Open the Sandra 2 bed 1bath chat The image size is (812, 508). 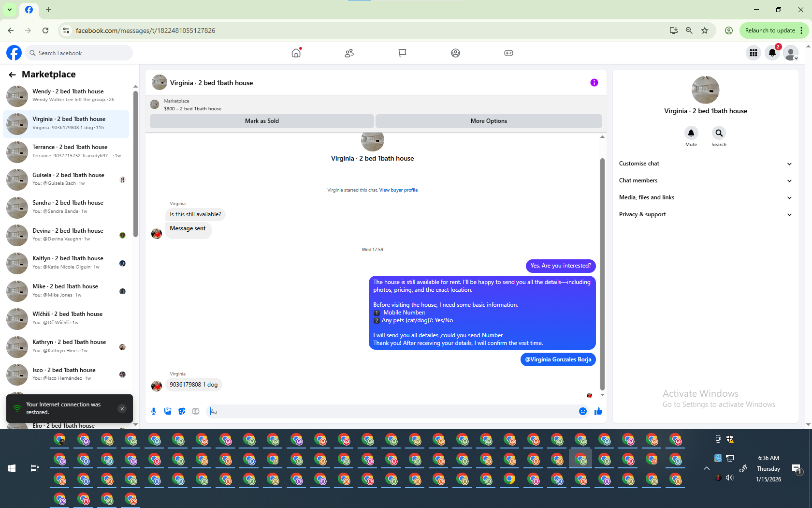[66, 207]
